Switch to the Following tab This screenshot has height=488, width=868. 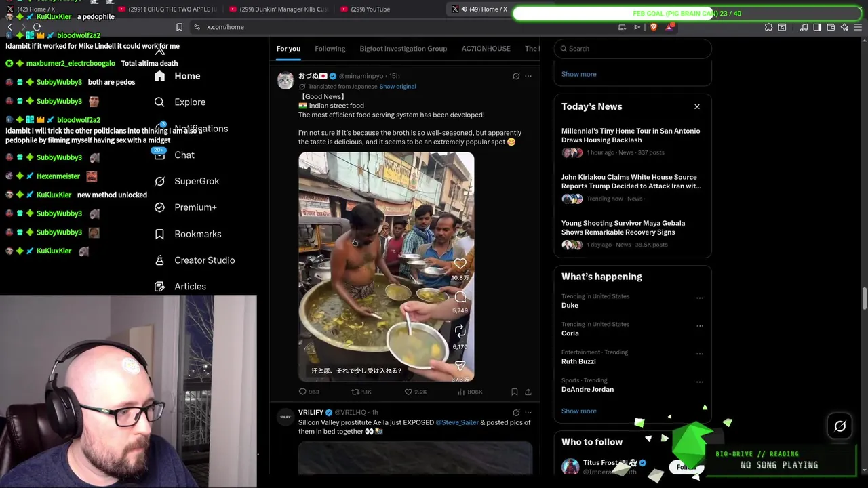tap(330, 49)
